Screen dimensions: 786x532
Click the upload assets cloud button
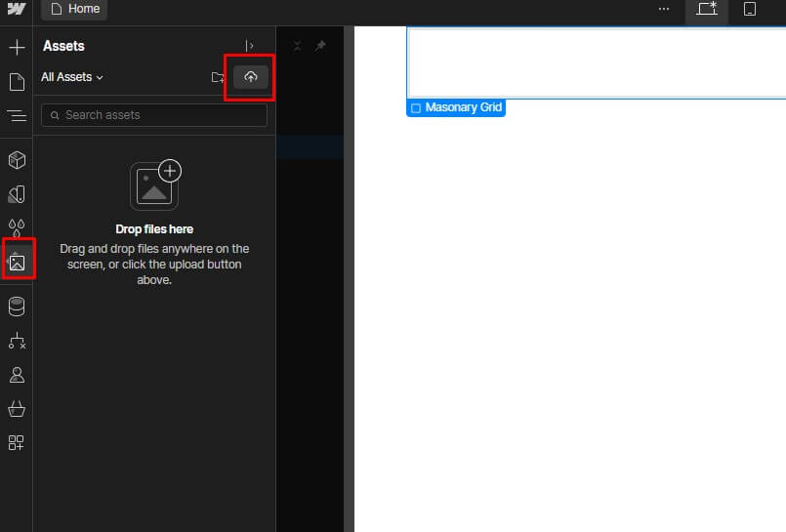pyautogui.click(x=251, y=77)
